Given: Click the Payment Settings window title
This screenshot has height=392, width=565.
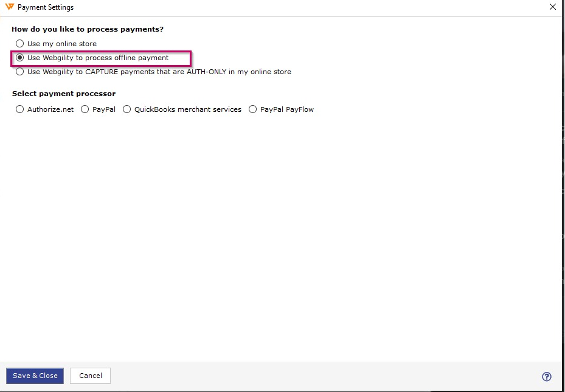Looking at the screenshot, I should tap(46, 7).
